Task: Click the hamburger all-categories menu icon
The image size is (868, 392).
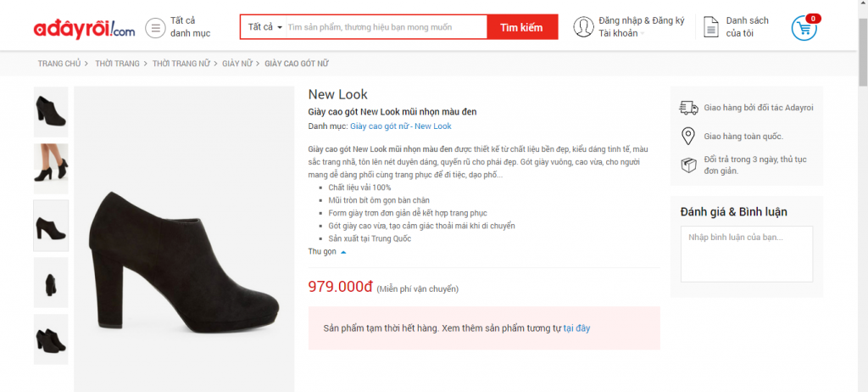Action: point(155,28)
